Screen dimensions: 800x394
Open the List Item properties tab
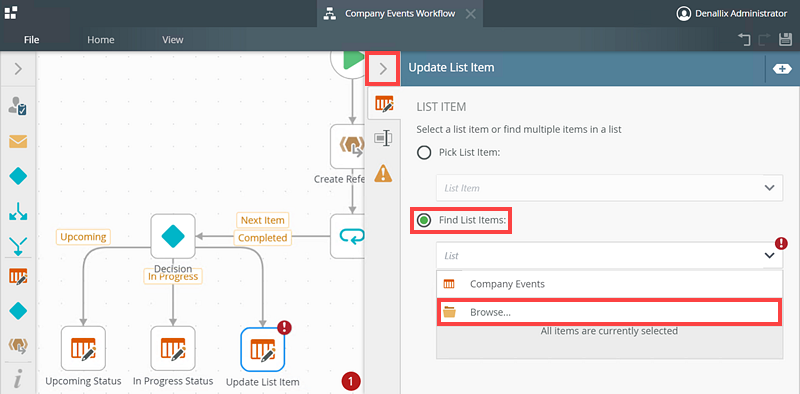[x=384, y=103]
